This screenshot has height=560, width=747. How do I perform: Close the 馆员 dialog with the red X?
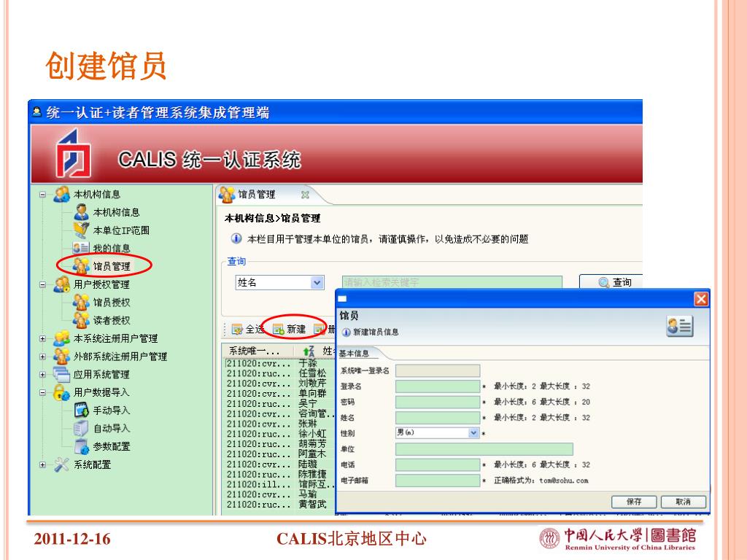coord(701,299)
